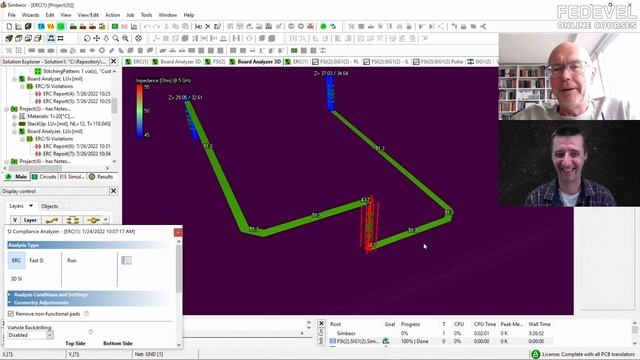640x360 pixels.
Task: Close the Solution Explorer panel
Action: (113, 61)
